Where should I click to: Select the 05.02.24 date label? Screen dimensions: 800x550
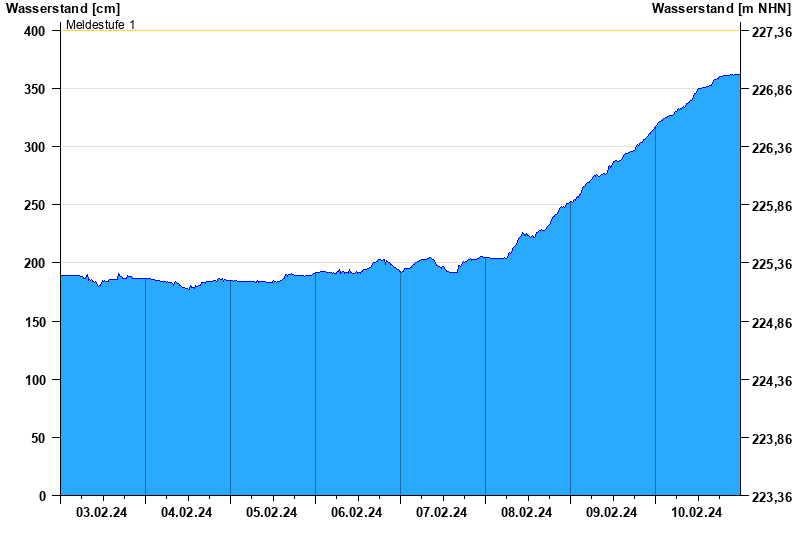coord(272,513)
